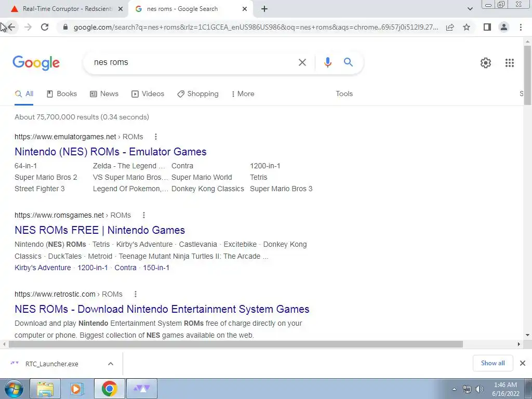
Task: Close the downloads bar
Action: point(523,363)
